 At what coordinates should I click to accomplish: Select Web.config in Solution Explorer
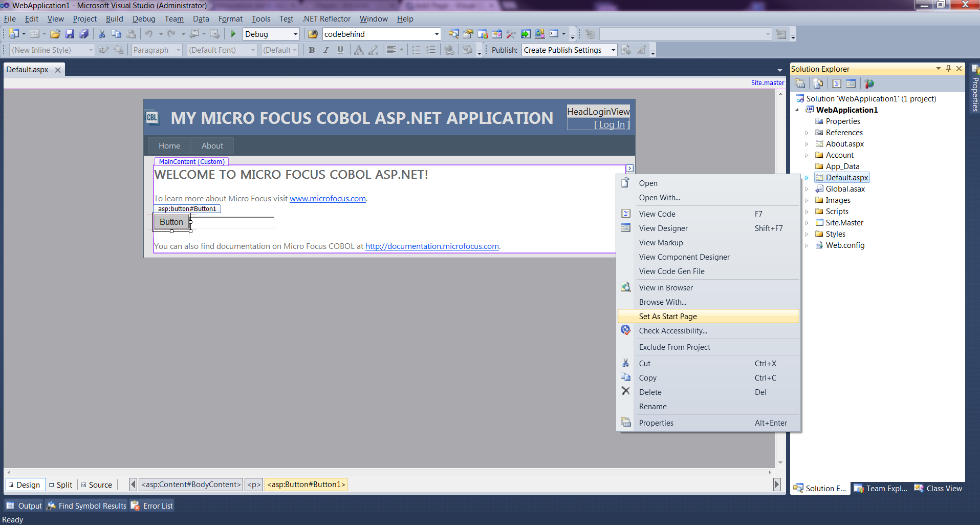pos(845,245)
